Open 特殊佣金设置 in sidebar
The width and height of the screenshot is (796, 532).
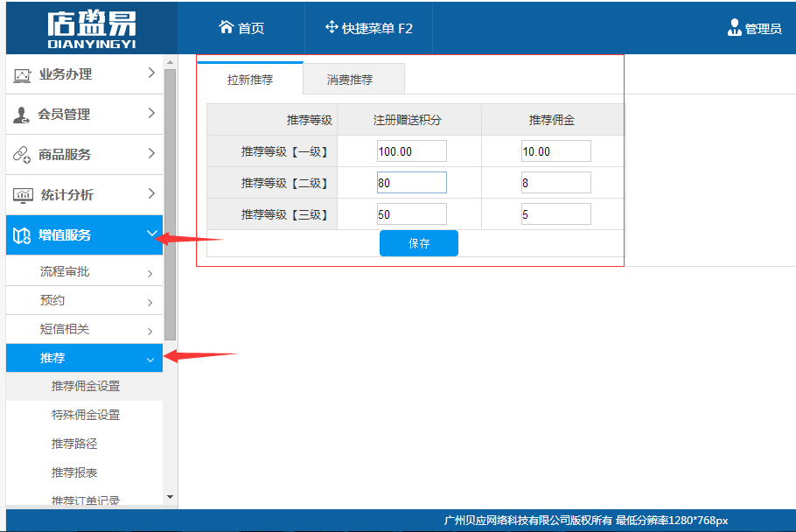pyautogui.click(x=86, y=415)
